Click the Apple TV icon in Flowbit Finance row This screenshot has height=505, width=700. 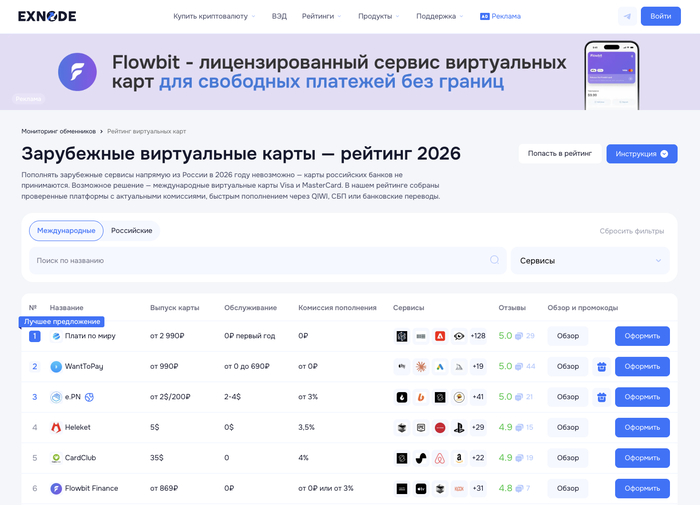pos(421,488)
